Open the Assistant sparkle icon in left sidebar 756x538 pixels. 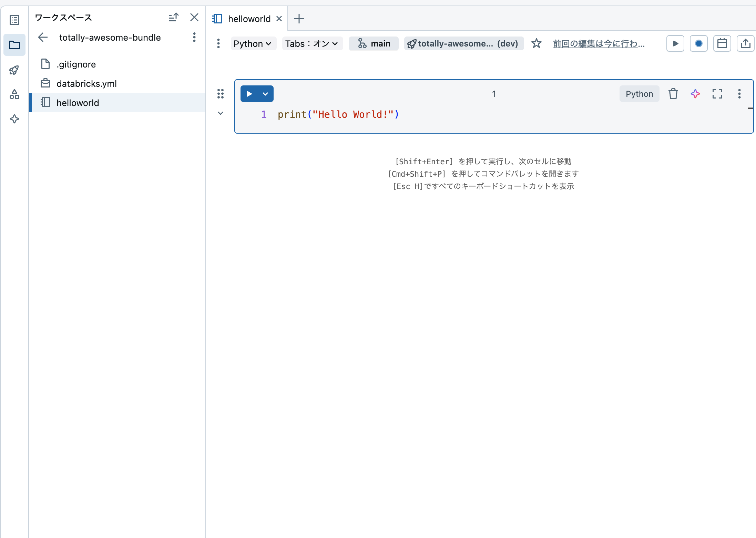click(x=14, y=119)
